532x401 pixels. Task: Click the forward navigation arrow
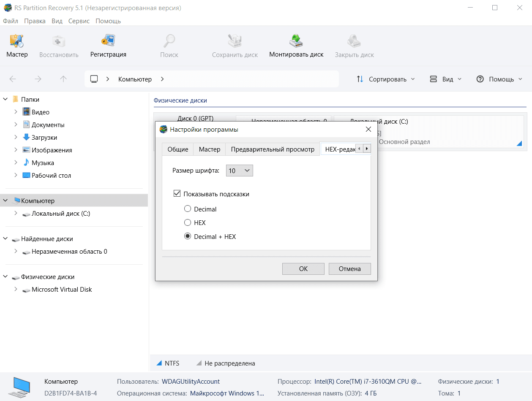38,79
